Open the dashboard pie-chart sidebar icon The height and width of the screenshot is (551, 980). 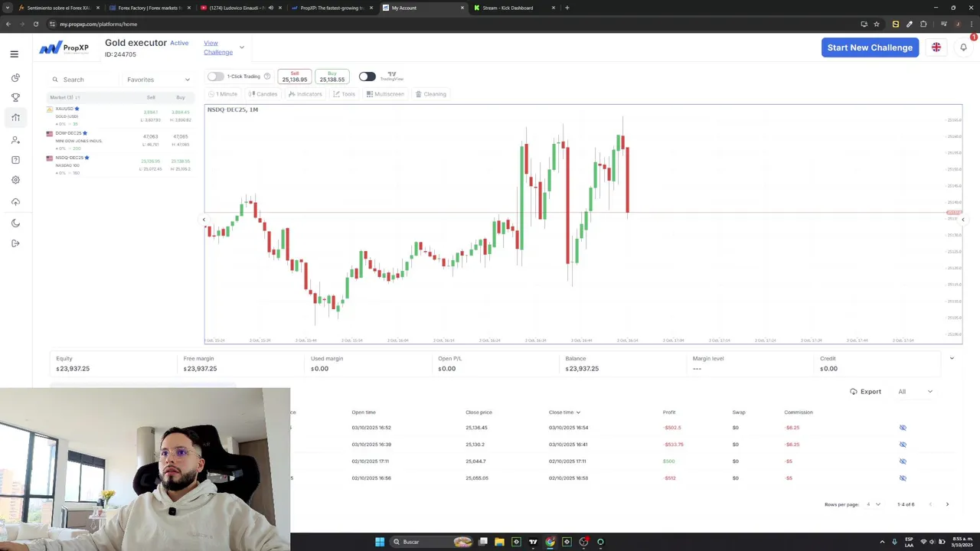point(15,78)
